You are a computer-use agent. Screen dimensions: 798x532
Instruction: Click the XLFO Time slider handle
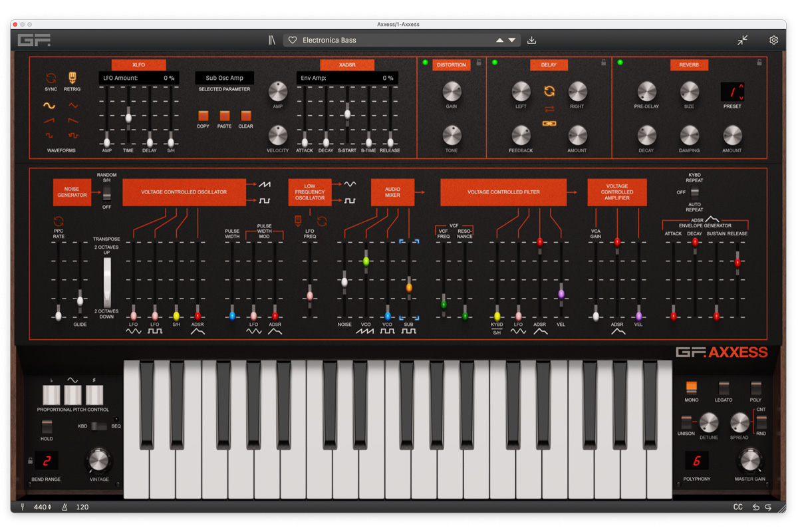click(128, 117)
